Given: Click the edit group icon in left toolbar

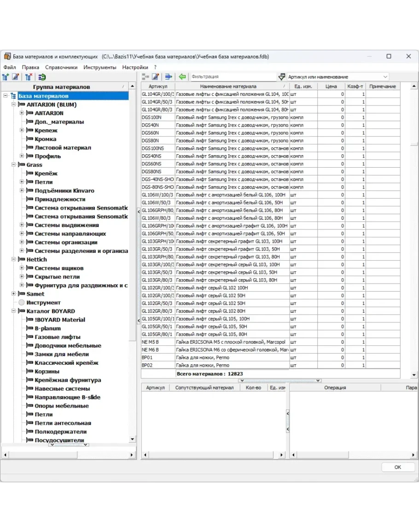Looking at the screenshot, I should click(16, 77).
